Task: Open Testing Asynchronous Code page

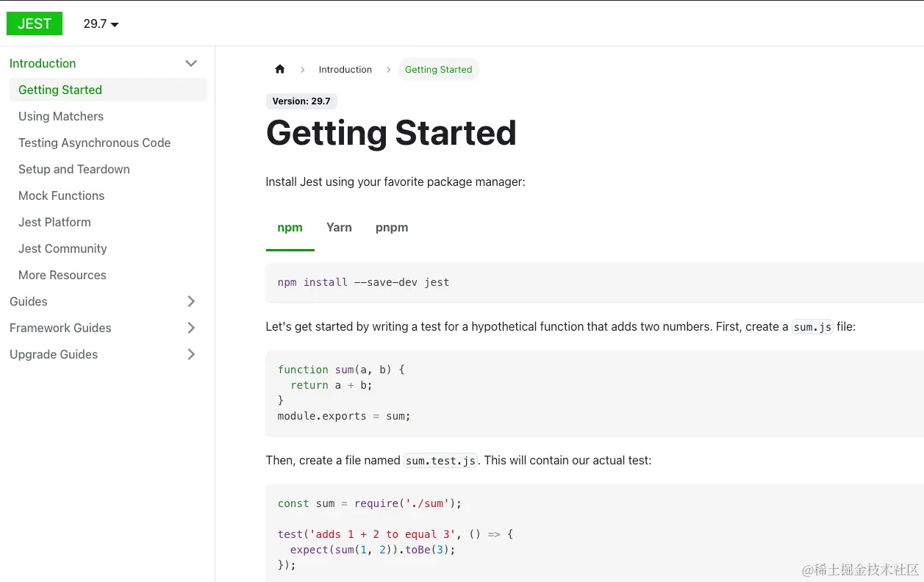Action: click(x=94, y=143)
